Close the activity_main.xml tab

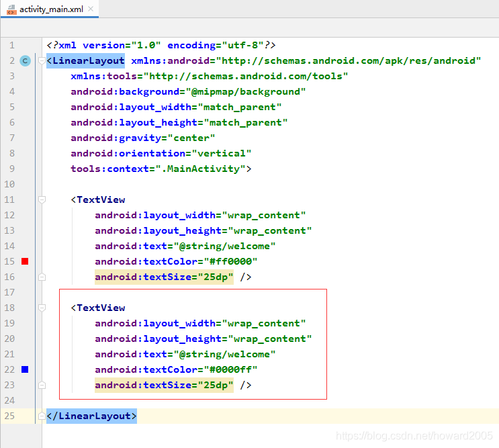tap(91, 9)
